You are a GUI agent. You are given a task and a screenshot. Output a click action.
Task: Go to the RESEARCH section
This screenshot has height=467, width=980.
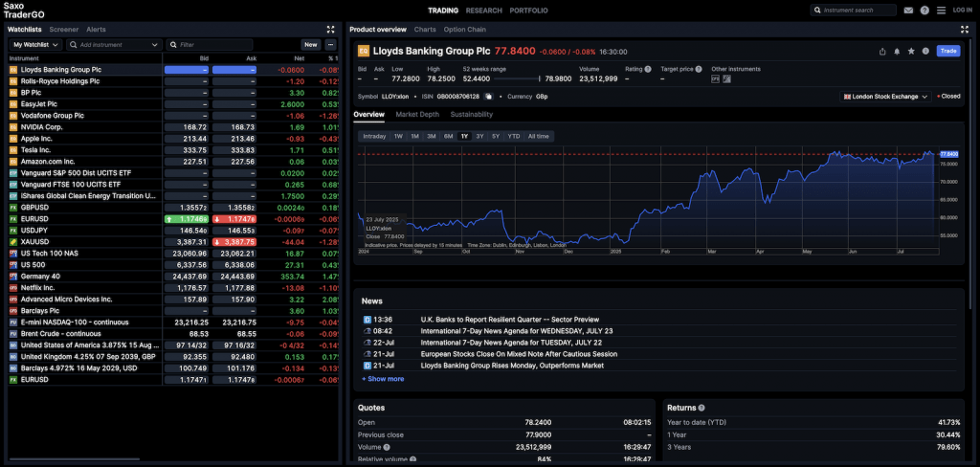coord(483,11)
